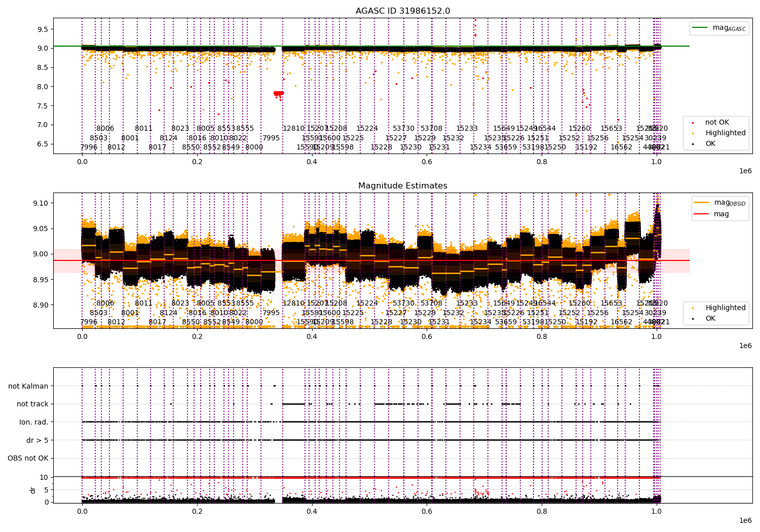Click the 0.2 x-axis tick in the top plot
Image resolution: width=760 pixels, height=532 pixels.
tap(197, 162)
